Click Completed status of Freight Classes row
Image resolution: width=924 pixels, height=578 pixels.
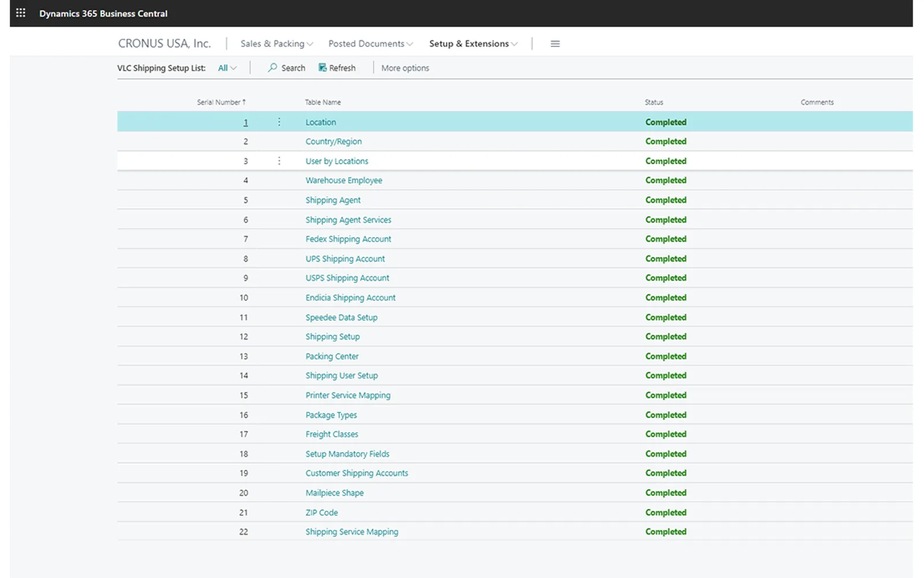(x=666, y=434)
